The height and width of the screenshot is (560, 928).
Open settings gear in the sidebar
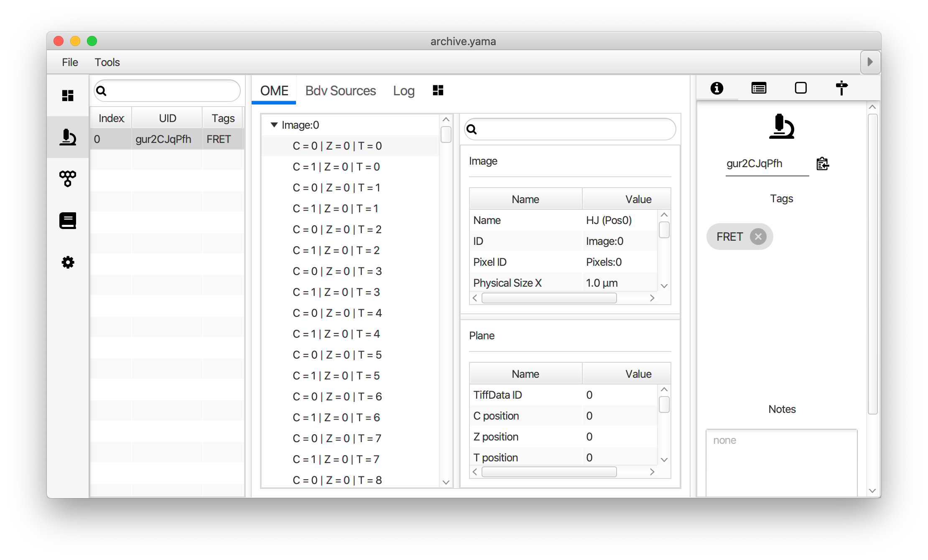click(x=68, y=262)
